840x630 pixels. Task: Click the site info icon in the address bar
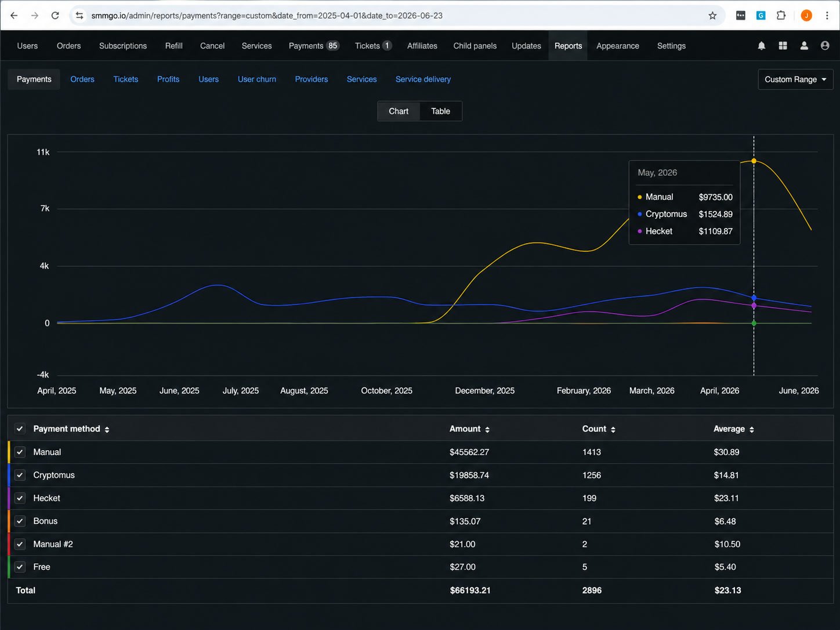[79, 16]
